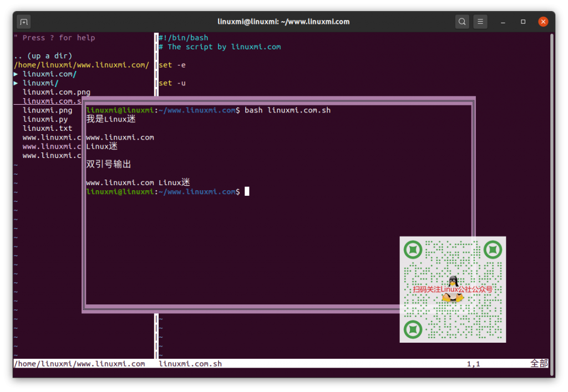Click the 'bash linuxmi.com.sh' command text
The width and height of the screenshot is (568, 392).
coord(288,110)
